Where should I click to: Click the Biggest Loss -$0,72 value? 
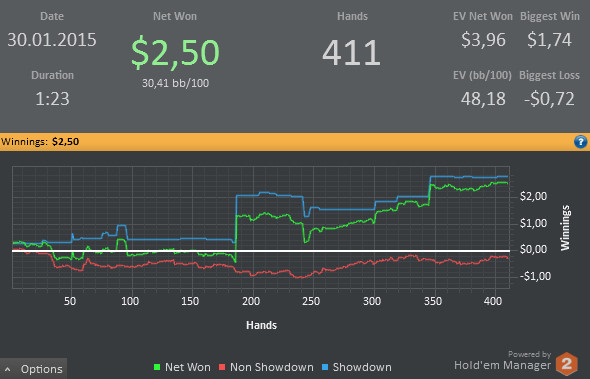point(549,99)
